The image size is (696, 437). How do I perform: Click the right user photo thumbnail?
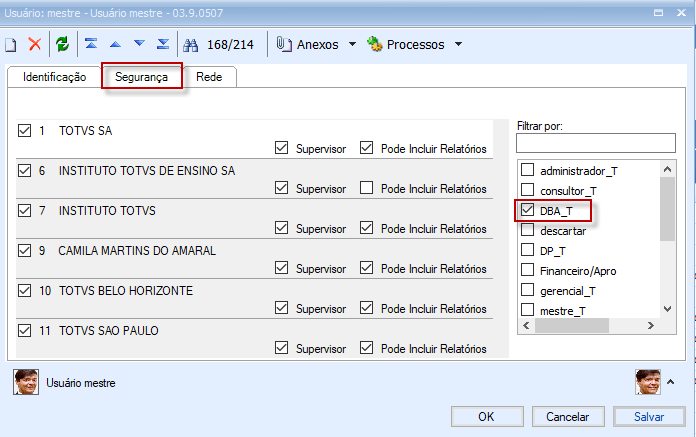point(648,382)
